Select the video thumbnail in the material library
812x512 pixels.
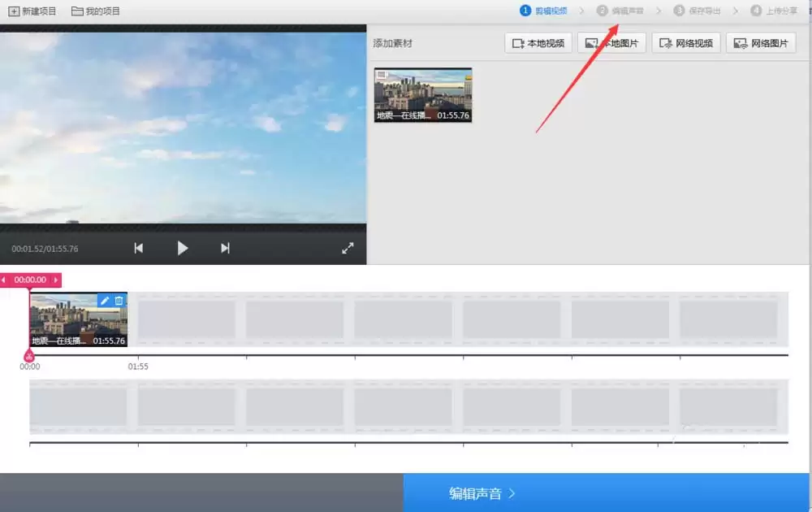point(423,95)
